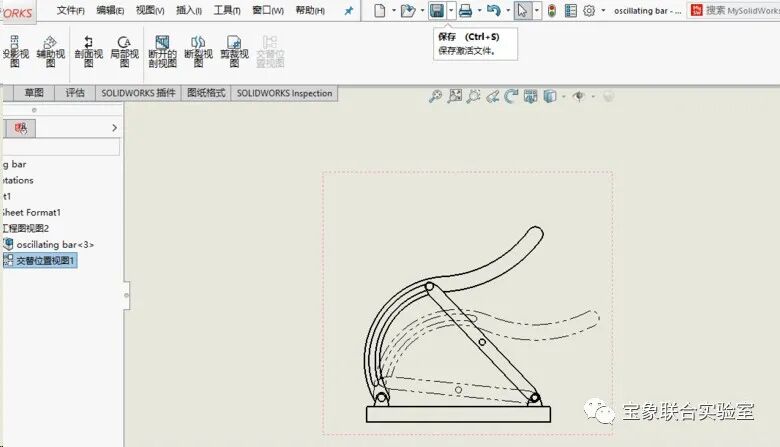Pin the menu bar with the pushpin
Image resolution: width=780 pixels, height=447 pixels.
point(349,10)
